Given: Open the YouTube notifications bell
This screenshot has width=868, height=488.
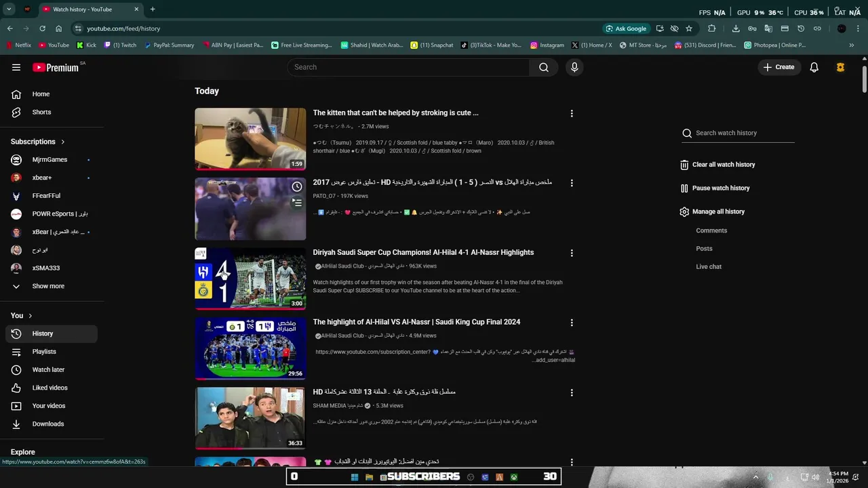Looking at the screenshot, I should pyautogui.click(x=814, y=67).
